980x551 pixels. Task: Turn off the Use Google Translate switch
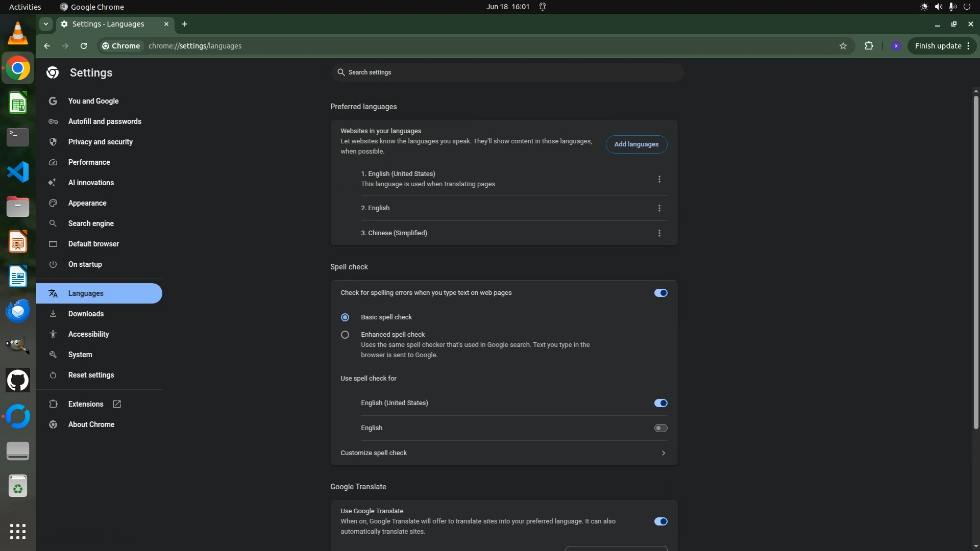click(660, 521)
